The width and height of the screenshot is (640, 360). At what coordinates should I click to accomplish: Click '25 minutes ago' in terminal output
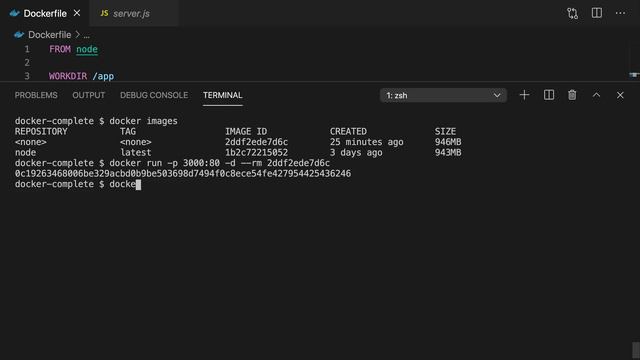pyautogui.click(x=367, y=142)
